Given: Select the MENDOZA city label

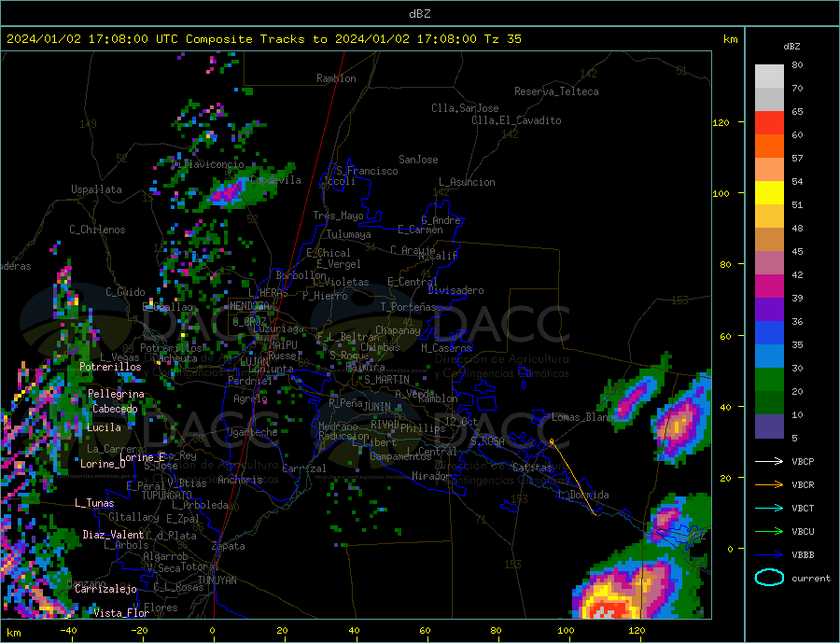Looking at the screenshot, I should 249,306.
